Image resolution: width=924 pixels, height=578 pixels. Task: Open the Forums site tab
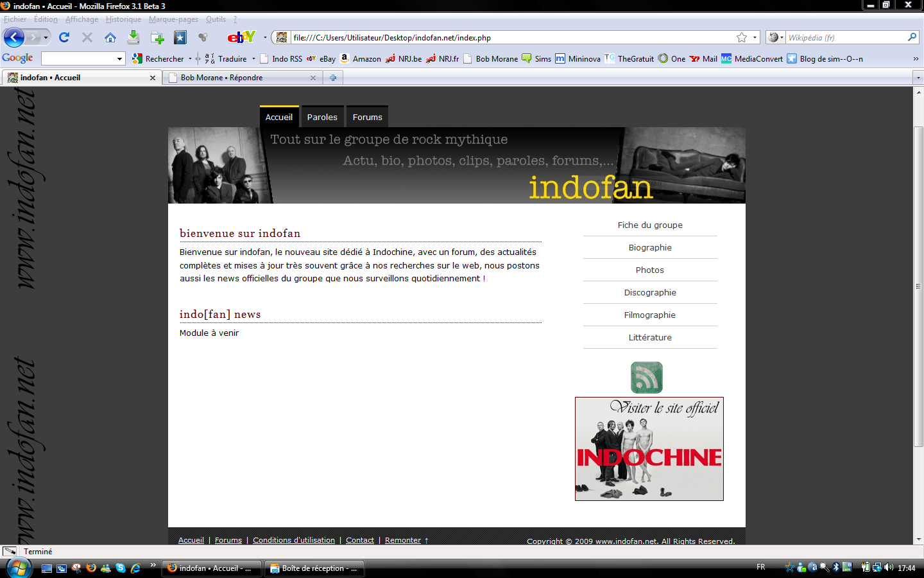pos(367,117)
